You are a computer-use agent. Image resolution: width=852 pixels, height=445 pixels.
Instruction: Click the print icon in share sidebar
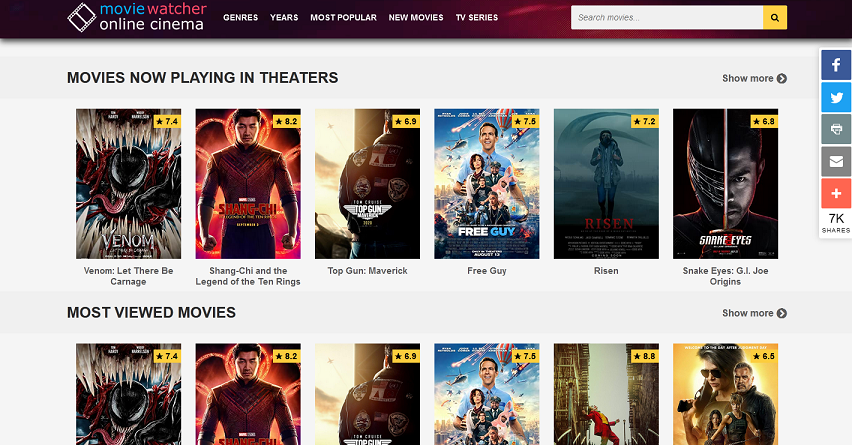click(836, 129)
